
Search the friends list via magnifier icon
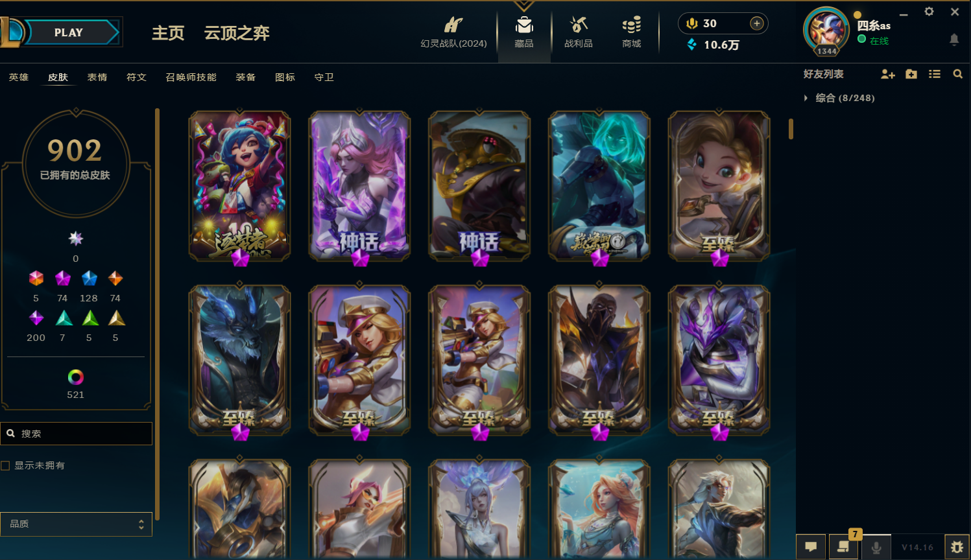957,75
